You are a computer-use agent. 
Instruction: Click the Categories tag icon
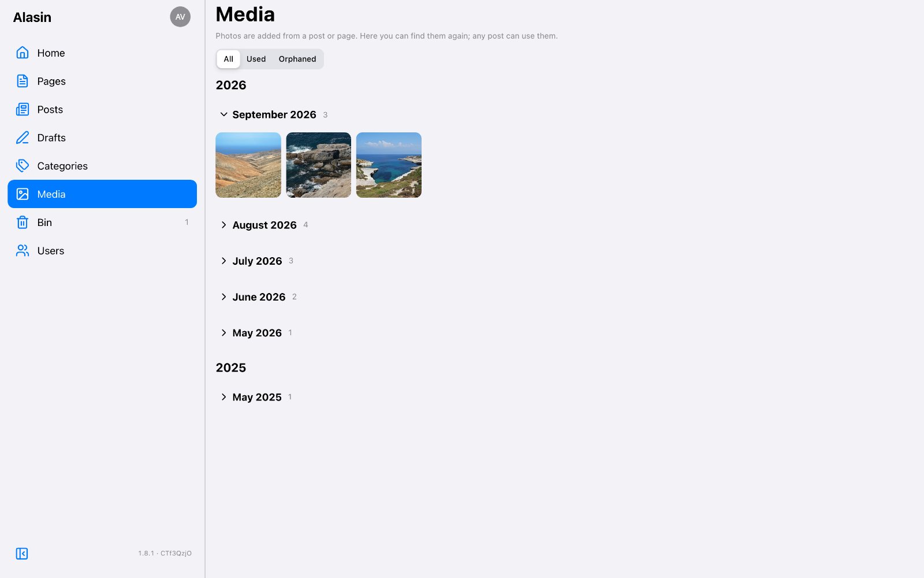pos(23,166)
